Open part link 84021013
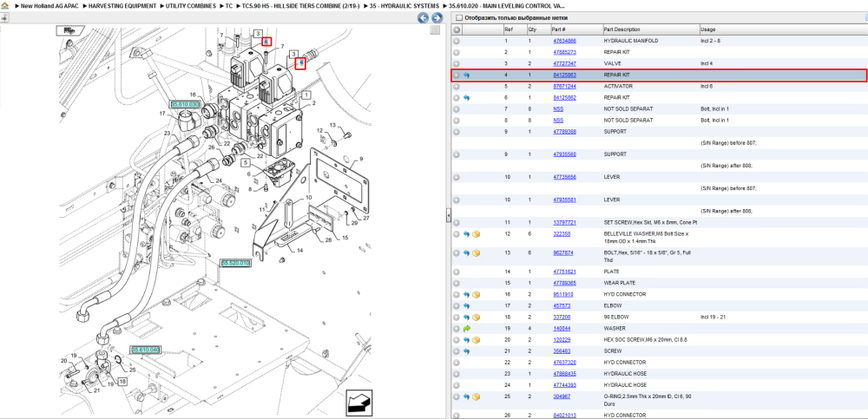 [565, 416]
